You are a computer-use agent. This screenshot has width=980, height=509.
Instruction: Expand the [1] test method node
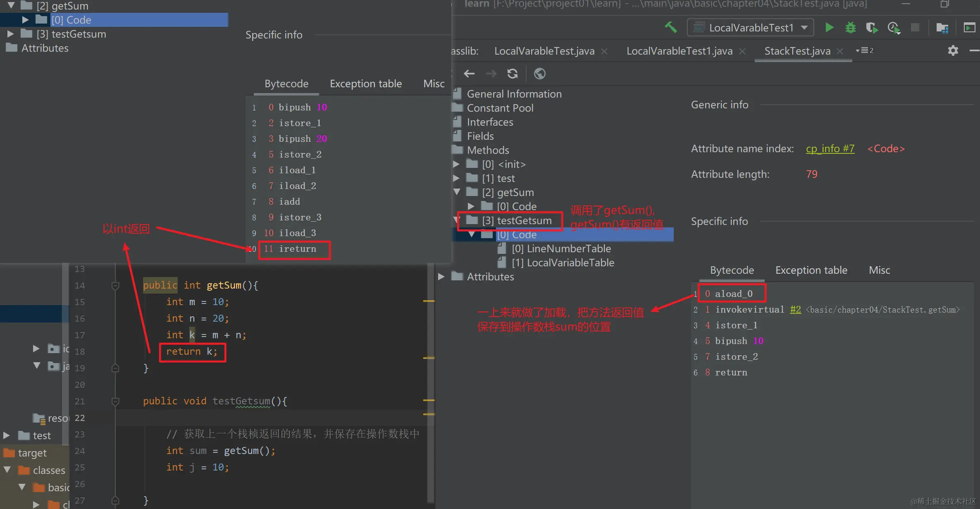click(456, 178)
